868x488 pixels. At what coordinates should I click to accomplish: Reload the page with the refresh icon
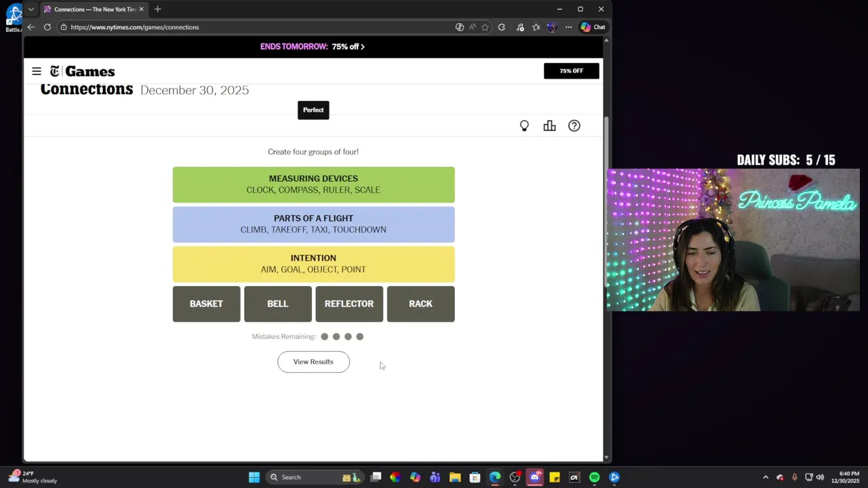click(47, 27)
